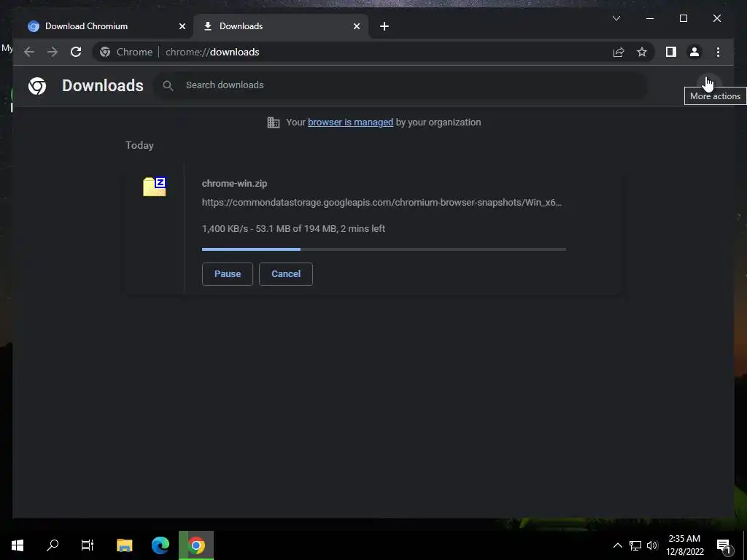Open the browser is managed link
This screenshot has width=747, height=560.
350,122
